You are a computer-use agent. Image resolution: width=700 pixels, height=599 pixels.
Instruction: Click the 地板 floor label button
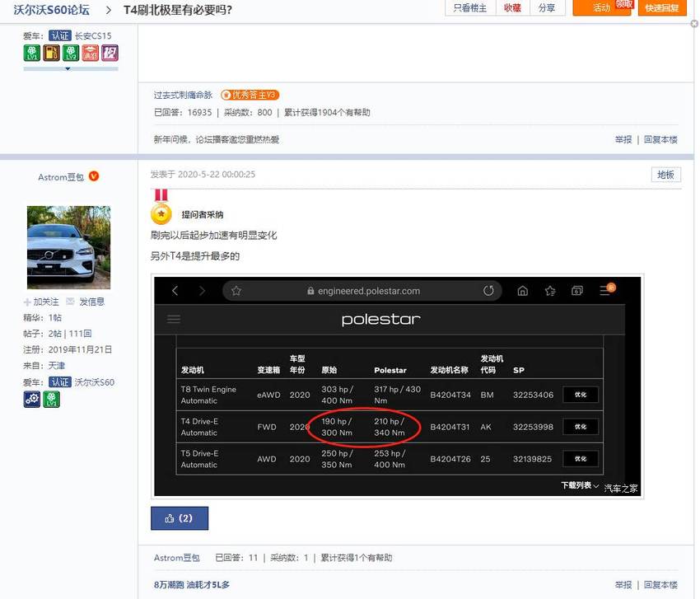(665, 175)
